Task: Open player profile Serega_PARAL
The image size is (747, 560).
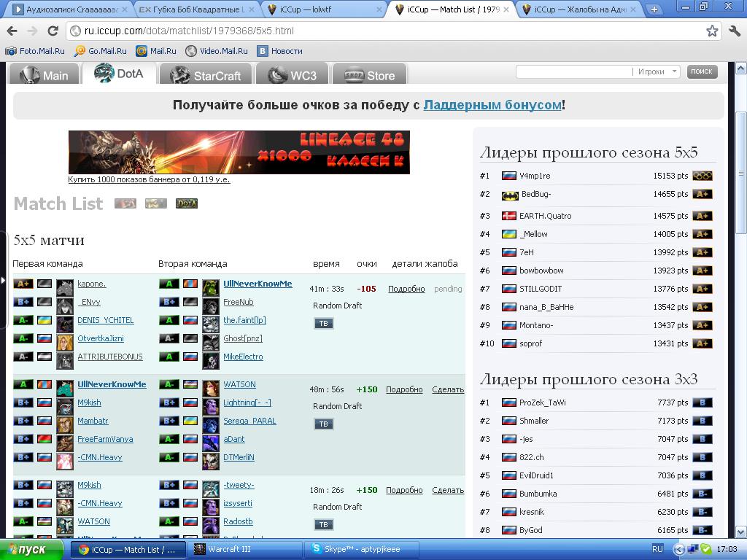Action: 249,421
